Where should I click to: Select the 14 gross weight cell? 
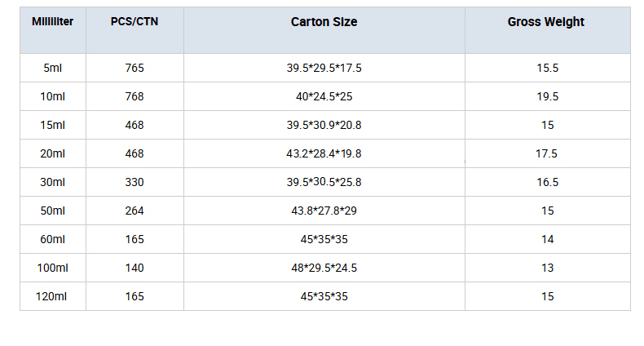[x=548, y=239]
